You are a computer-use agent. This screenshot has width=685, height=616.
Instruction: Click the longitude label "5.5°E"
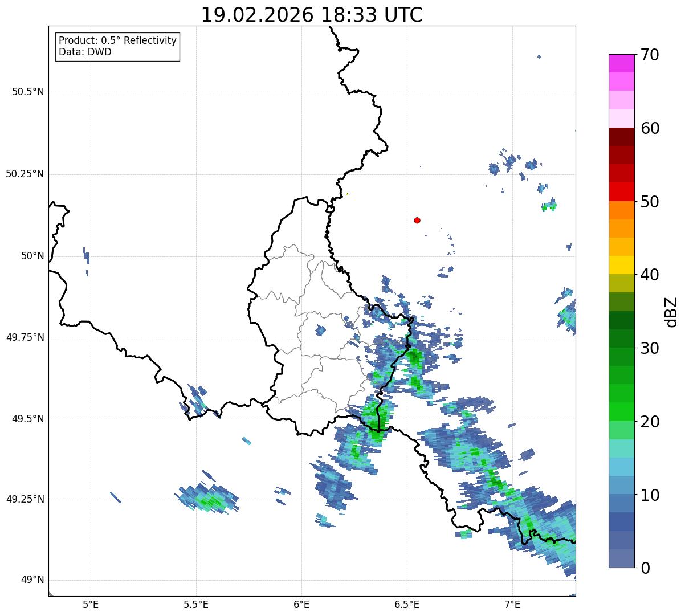click(196, 605)
